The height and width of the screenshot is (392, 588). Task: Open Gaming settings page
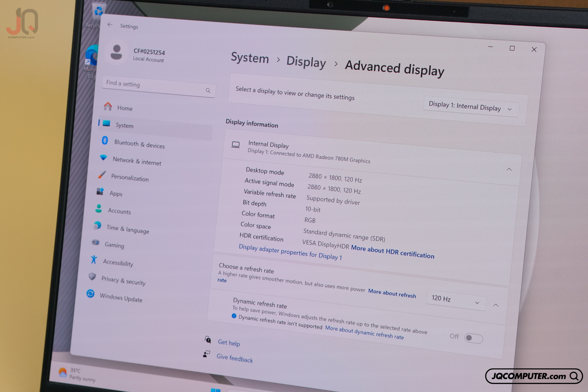click(x=114, y=245)
